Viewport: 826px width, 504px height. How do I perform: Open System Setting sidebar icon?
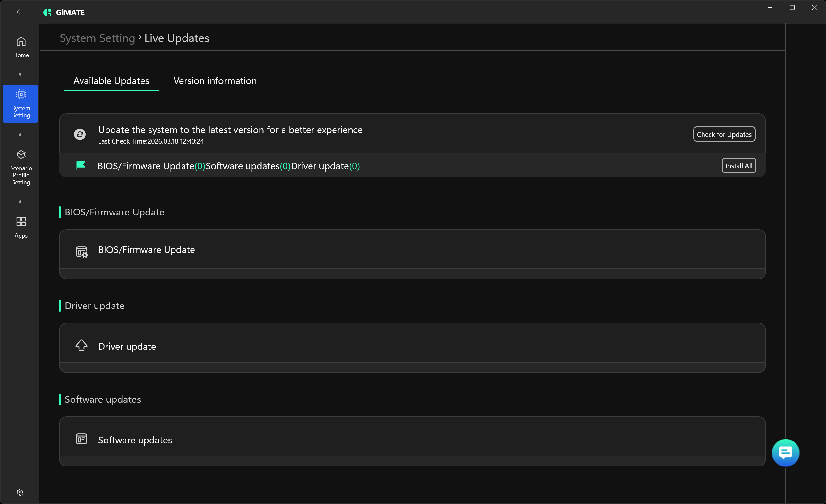pos(21,104)
